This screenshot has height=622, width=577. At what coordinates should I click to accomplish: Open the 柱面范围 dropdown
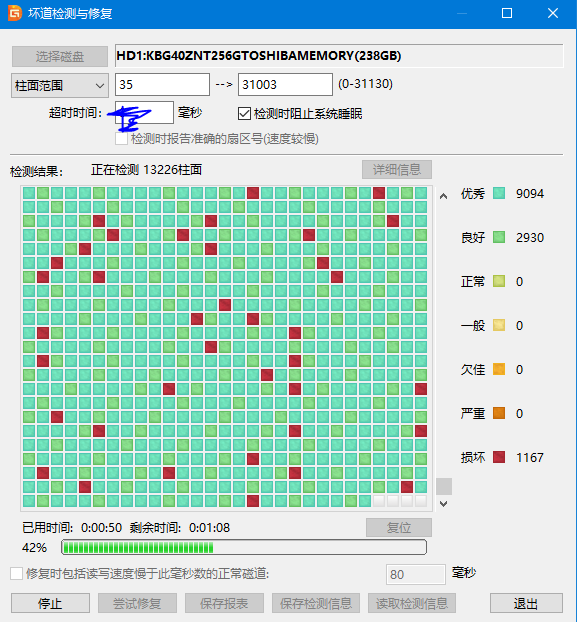60,85
